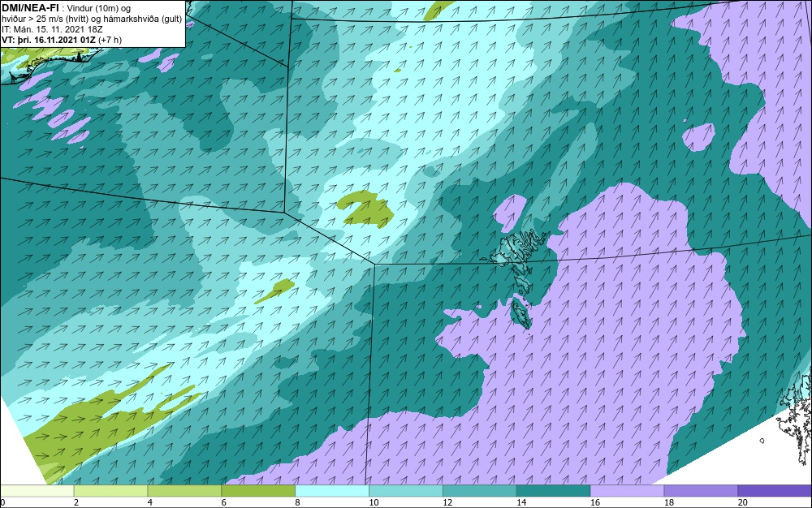Image resolution: width=812 pixels, height=508 pixels.
Task: Click the legend scale value "0"
Action: click(2, 502)
